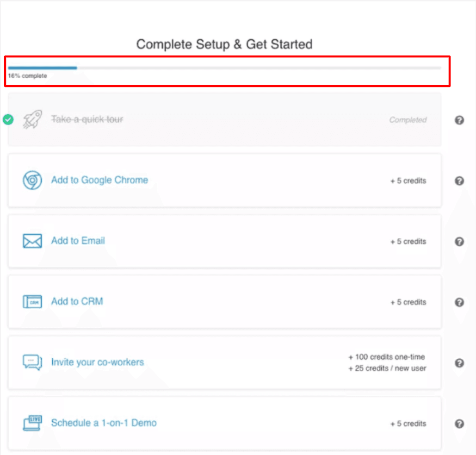Select the CRM card icon

pos(31,301)
